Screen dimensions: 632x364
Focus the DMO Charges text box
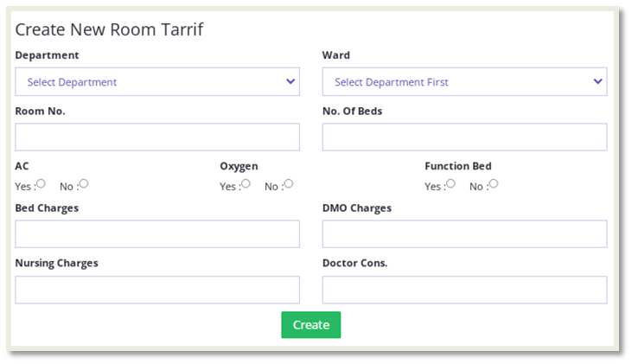[x=463, y=233]
